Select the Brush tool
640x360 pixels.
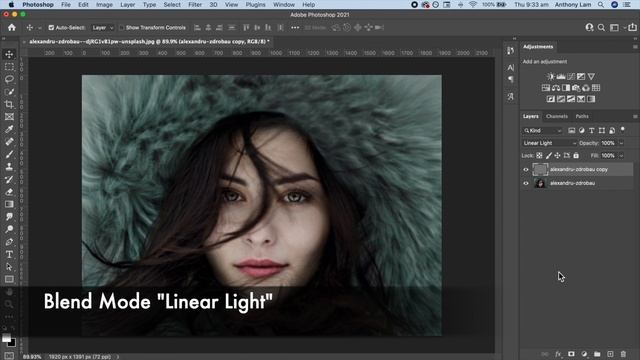coord(9,154)
